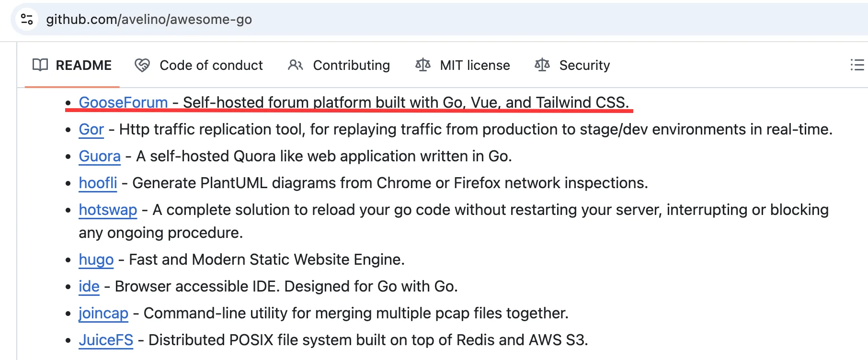The height and width of the screenshot is (360, 868).
Task: Click the scales icon beside Security
Action: [542, 65]
